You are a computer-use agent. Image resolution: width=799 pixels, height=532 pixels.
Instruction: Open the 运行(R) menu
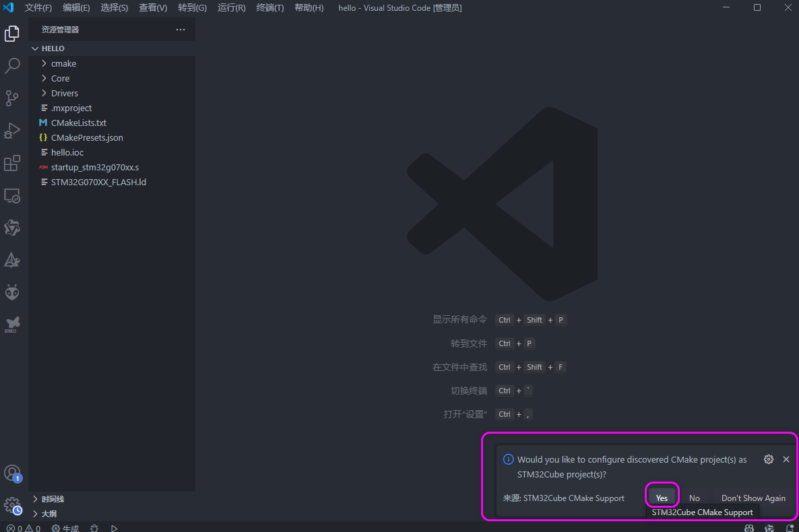click(x=231, y=7)
